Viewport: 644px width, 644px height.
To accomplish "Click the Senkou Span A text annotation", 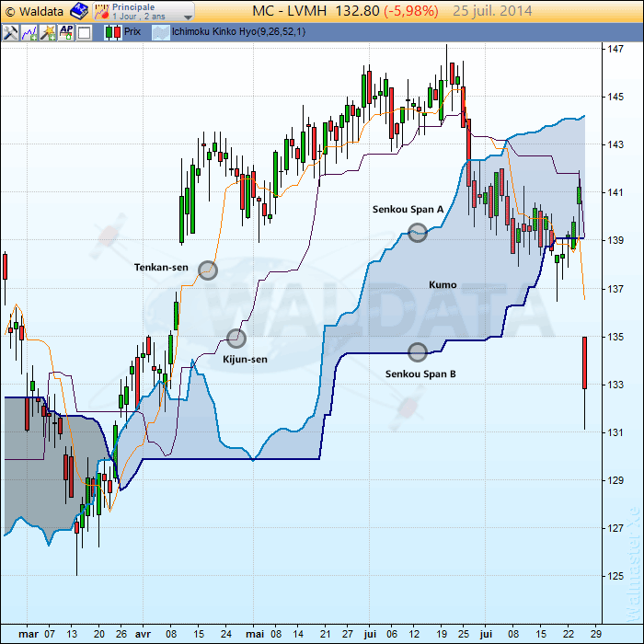I will [408, 210].
